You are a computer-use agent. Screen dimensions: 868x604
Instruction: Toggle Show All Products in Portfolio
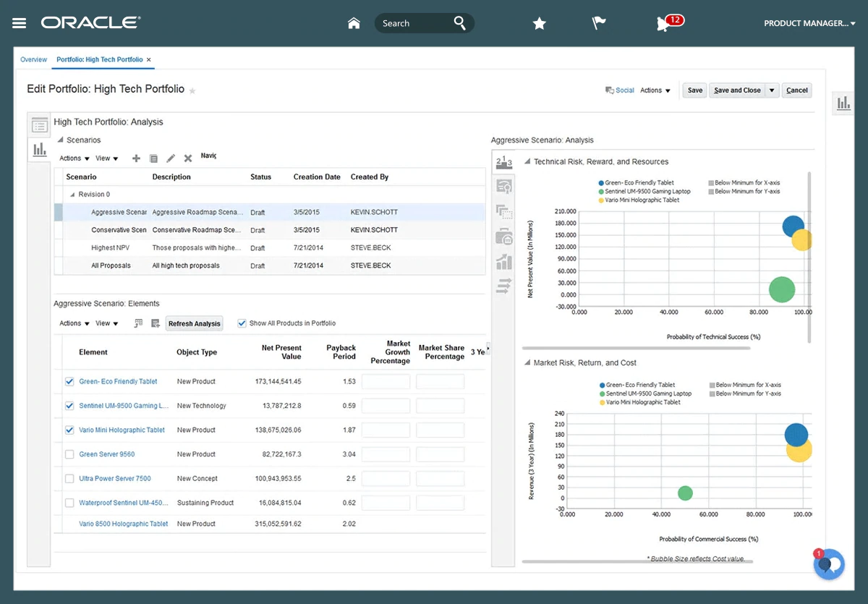point(242,323)
